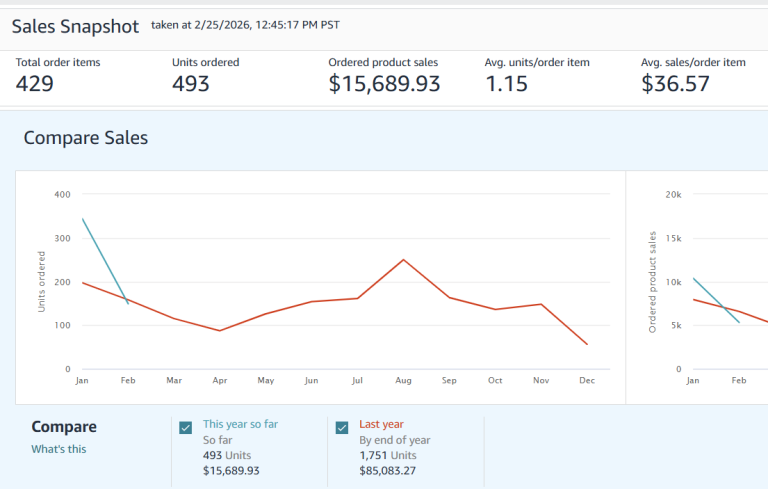The image size is (768, 489).
Task: Click the red Last year legend label
Action: click(x=381, y=424)
